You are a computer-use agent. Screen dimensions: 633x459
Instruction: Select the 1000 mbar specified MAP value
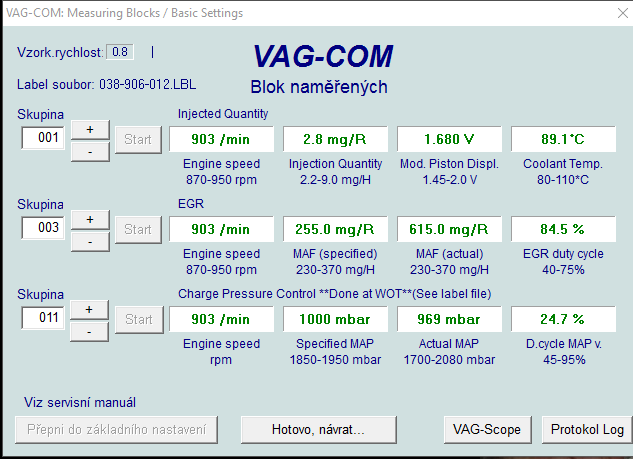[x=335, y=319]
